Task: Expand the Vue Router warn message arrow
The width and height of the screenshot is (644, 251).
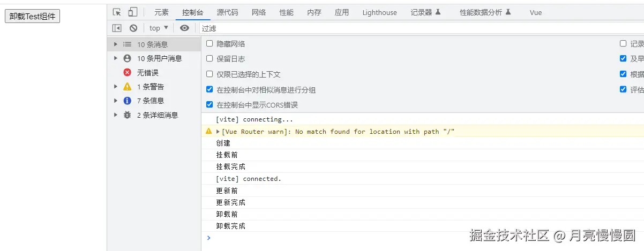Action: pyautogui.click(x=218, y=132)
